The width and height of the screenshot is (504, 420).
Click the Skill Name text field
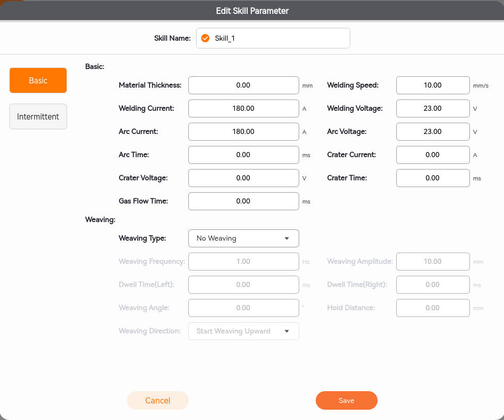[x=279, y=38]
